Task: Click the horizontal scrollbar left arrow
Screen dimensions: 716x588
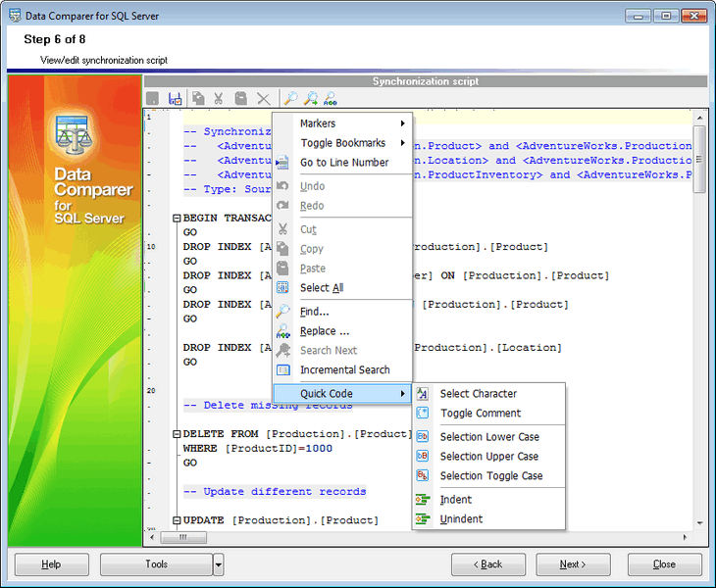Action: tap(152, 537)
